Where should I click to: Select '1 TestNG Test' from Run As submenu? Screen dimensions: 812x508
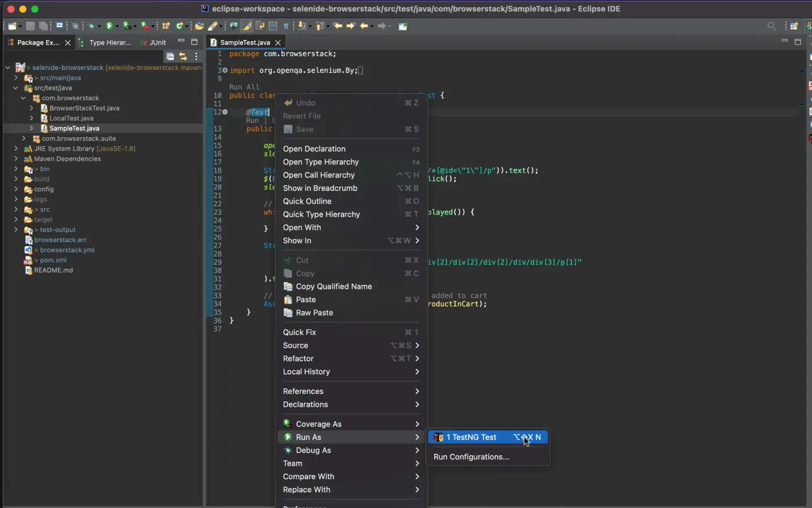pos(471,437)
